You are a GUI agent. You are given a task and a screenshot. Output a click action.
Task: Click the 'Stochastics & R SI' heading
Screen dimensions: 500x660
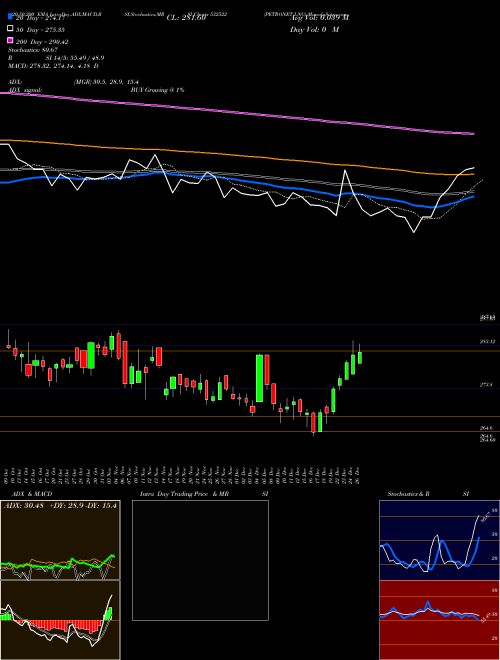point(428,494)
